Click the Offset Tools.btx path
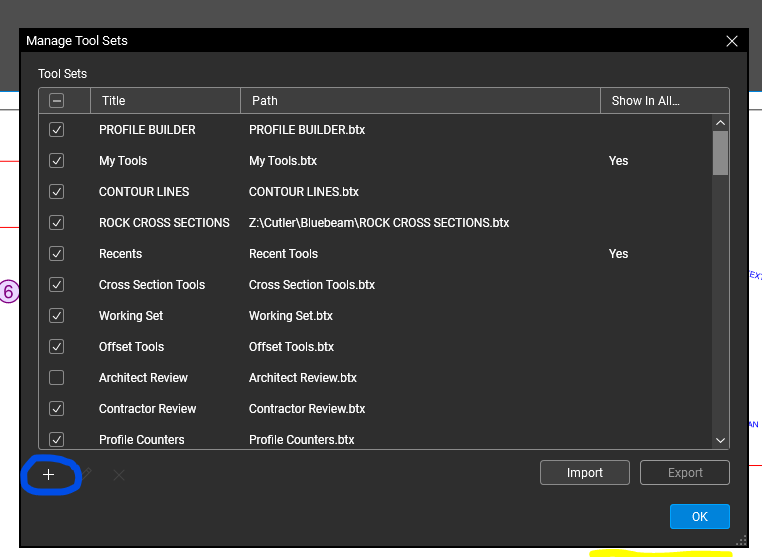 (x=292, y=347)
